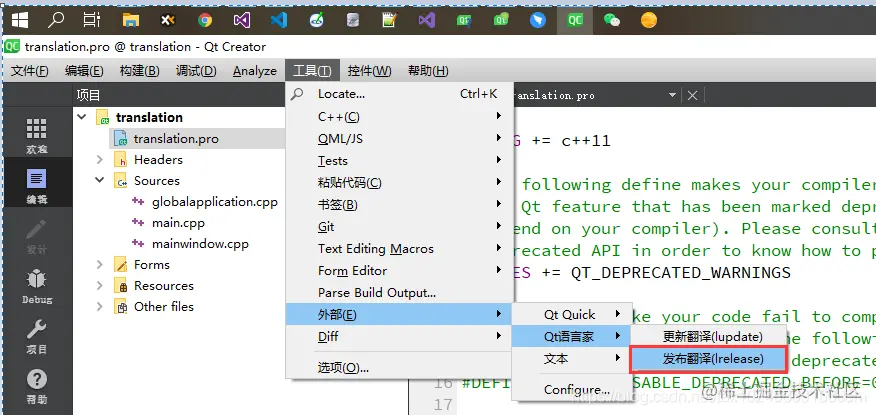Collapse the translation project root node
This screenshot has height=415, width=876.
tap(82, 117)
